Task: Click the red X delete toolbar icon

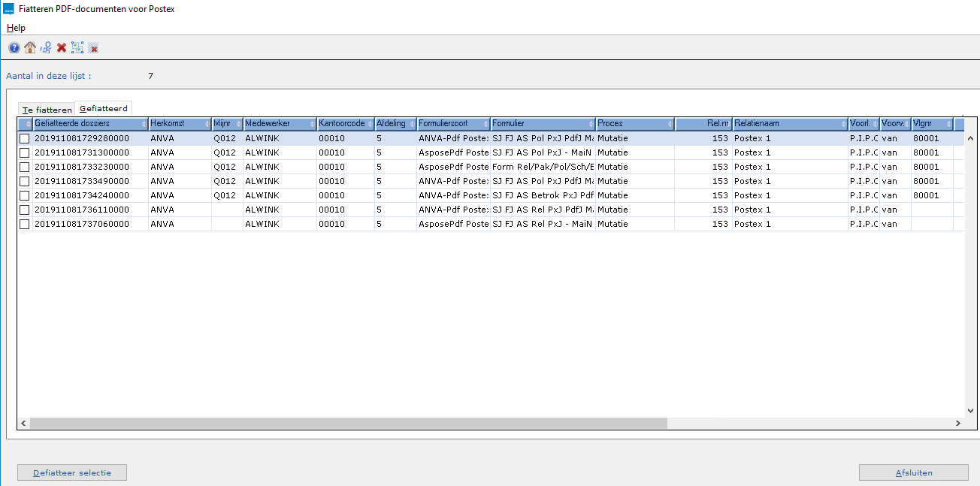Action: (62, 48)
